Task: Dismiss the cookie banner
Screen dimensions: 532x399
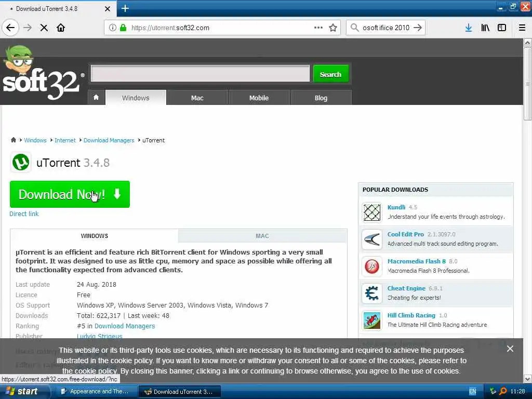Action: tap(510, 349)
